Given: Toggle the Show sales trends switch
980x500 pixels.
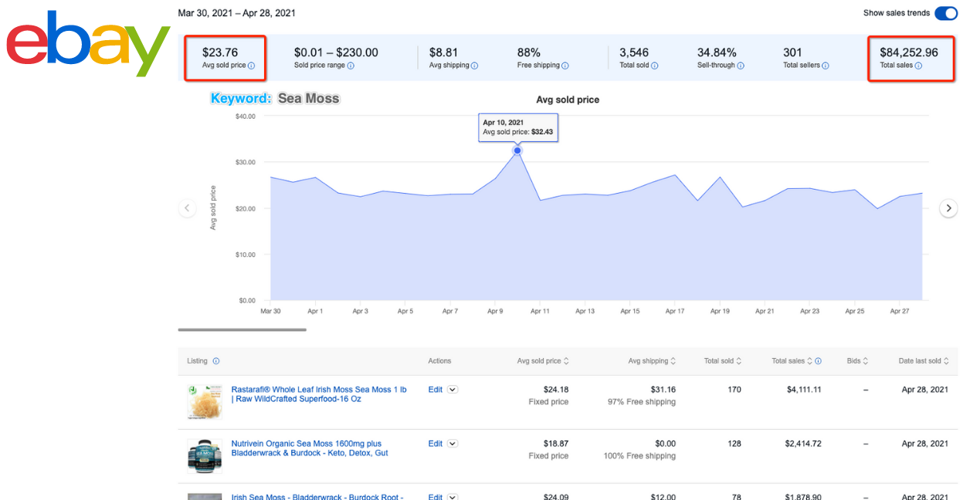Looking at the screenshot, I should 946,13.
